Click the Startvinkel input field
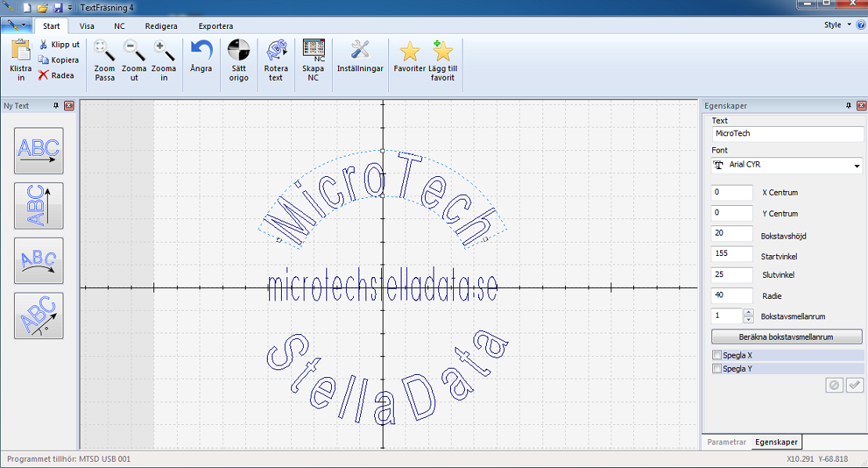868x468 pixels. 732,254
